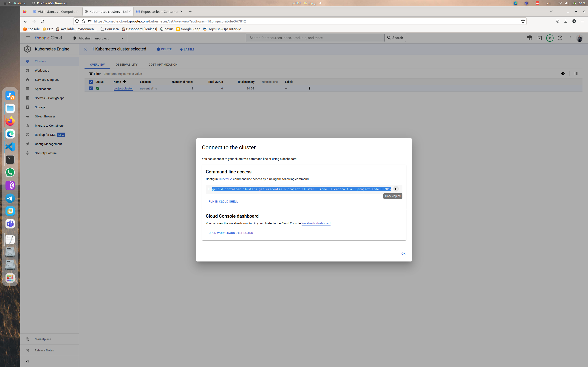Open the Cloud Shell terminal icon

coord(540,38)
